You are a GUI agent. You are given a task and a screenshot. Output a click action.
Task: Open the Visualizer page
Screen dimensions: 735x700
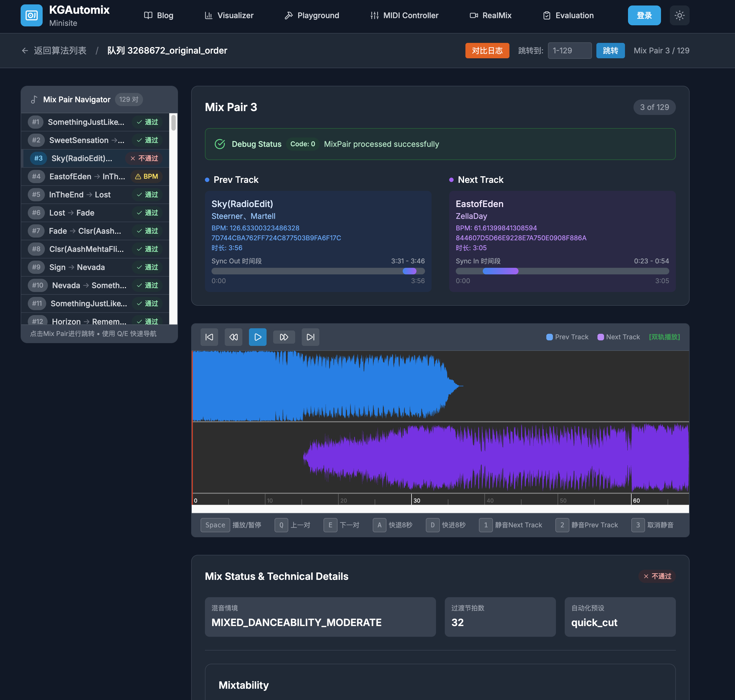pyautogui.click(x=229, y=15)
